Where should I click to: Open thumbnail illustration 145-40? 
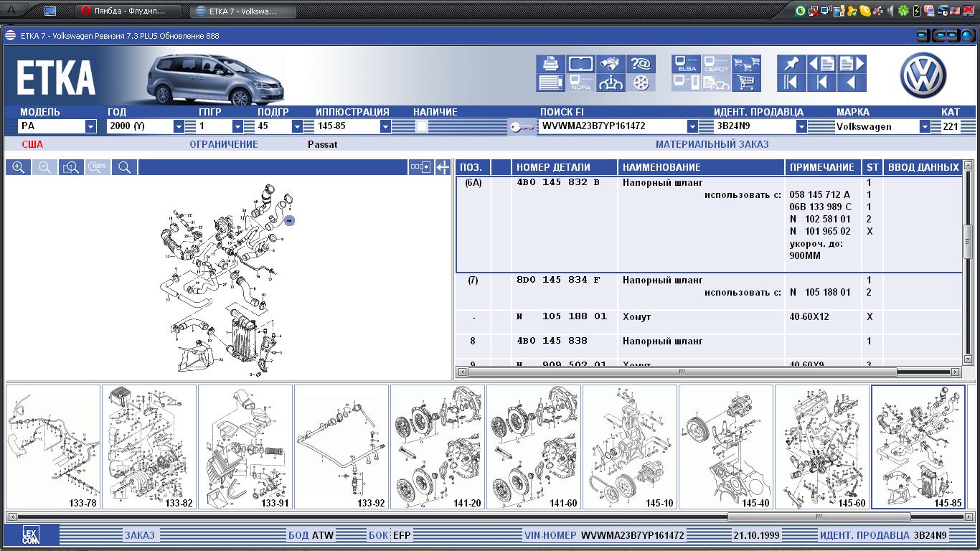(726, 447)
